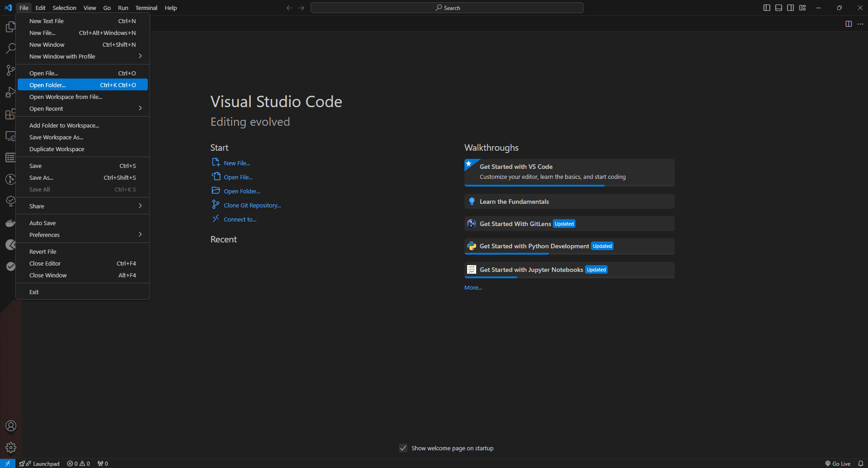The width and height of the screenshot is (868, 468).
Task: Click the VS Code logo icon
Action: point(8,8)
